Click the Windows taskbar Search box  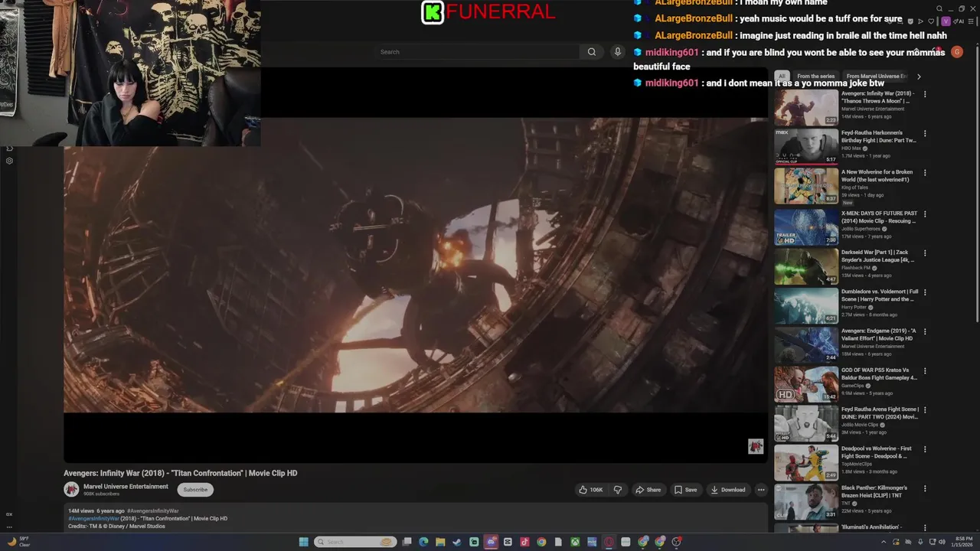355,542
